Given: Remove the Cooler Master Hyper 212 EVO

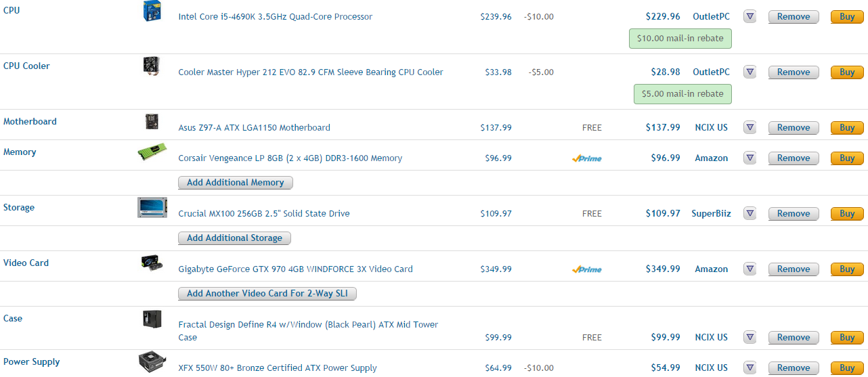Looking at the screenshot, I should pos(794,72).
